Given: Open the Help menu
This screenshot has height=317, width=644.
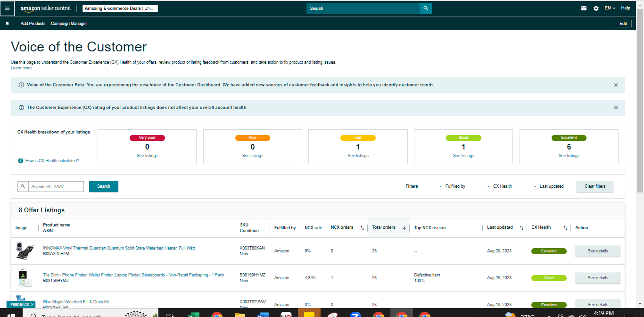Looking at the screenshot, I should 626,8.
